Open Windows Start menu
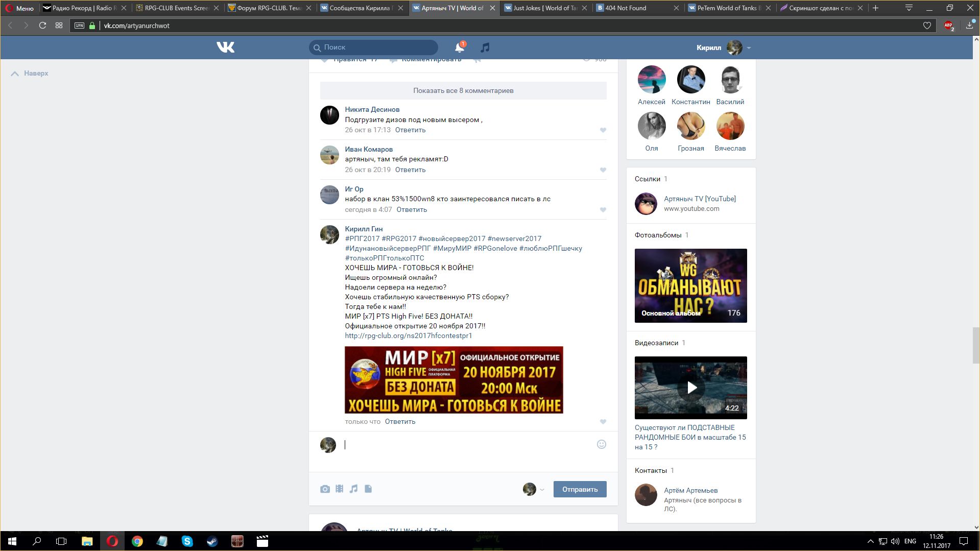This screenshot has width=980, height=551. (x=12, y=541)
